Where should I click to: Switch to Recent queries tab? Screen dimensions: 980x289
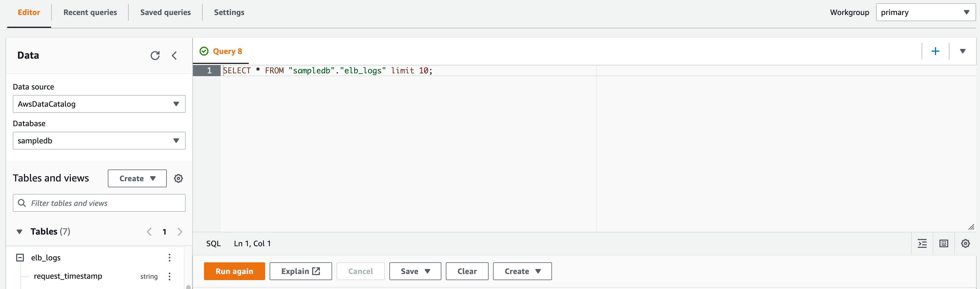click(90, 13)
